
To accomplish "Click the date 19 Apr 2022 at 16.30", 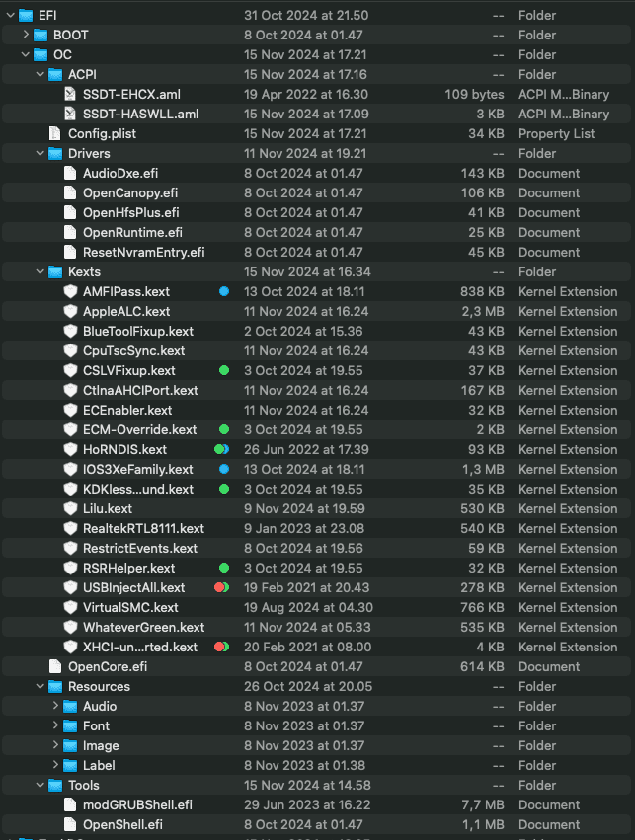I will click(x=306, y=95).
